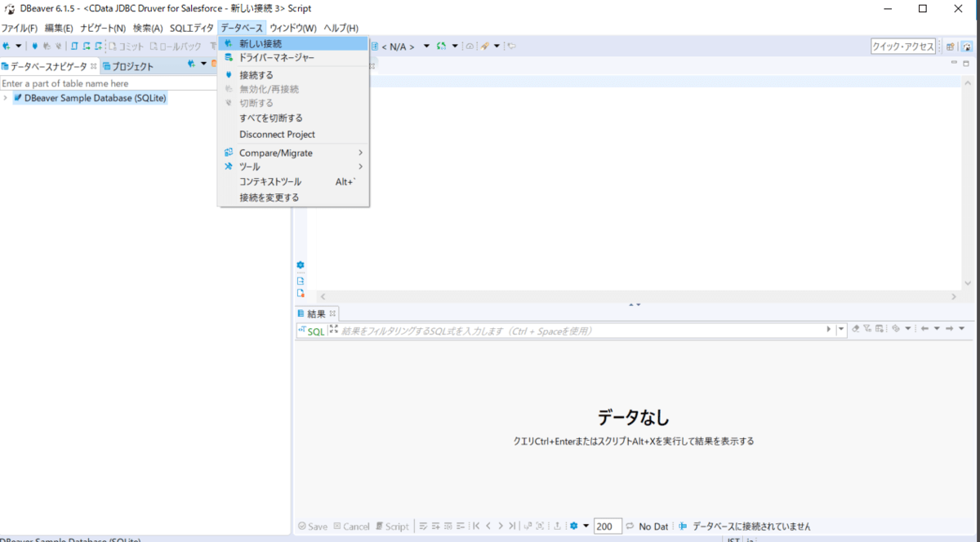Open the ウィンドウ(W) menu
Viewport: 980px width, 542px height.
[x=293, y=28]
